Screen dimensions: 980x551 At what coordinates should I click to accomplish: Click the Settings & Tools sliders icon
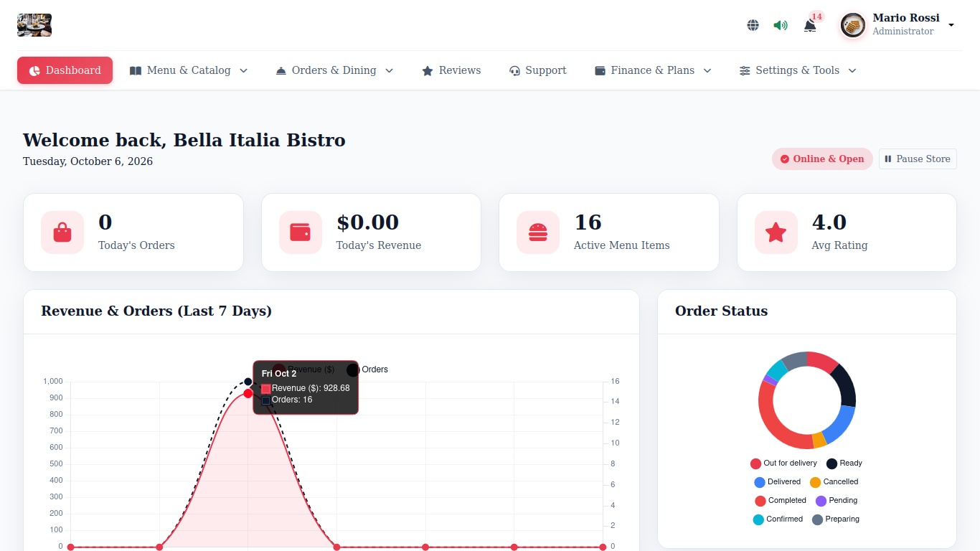745,71
